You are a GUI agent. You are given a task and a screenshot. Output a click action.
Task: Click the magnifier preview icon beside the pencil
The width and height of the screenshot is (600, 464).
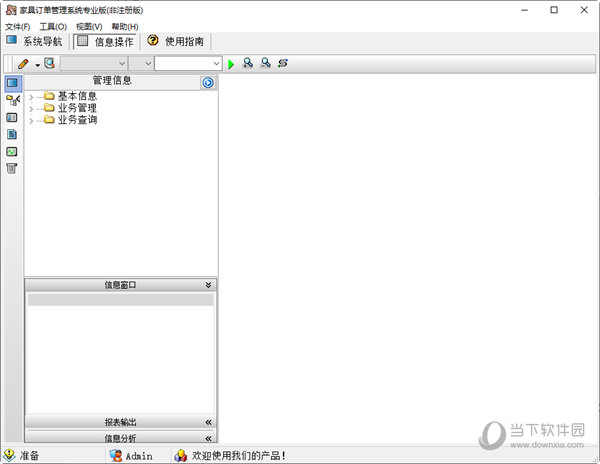(49, 63)
